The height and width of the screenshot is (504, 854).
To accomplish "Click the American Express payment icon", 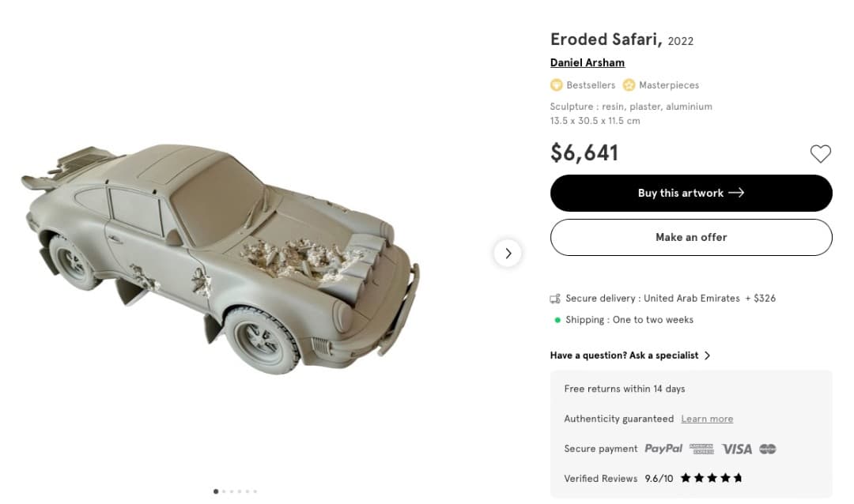I will (701, 449).
